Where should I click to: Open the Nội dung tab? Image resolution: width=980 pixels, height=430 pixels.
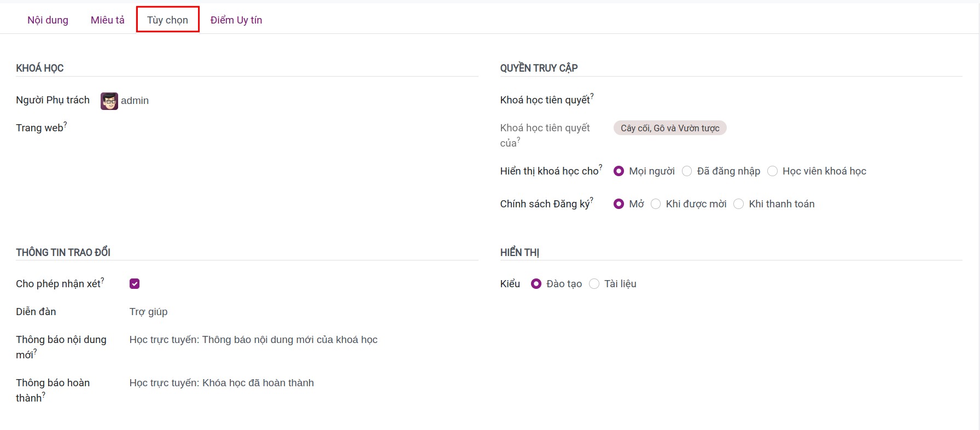[48, 20]
